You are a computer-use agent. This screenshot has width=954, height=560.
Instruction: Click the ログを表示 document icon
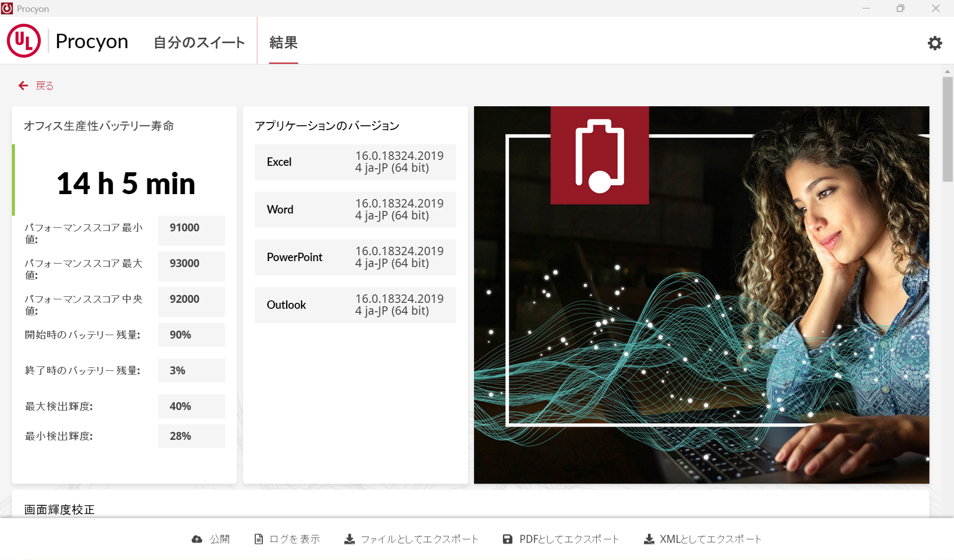[x=258, y=539]
